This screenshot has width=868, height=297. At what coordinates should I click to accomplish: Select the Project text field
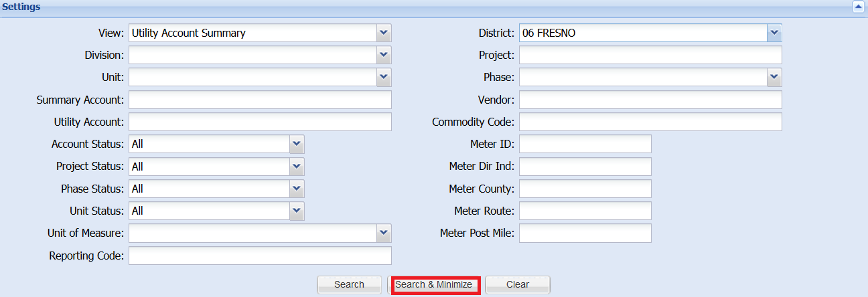click(650, 55)
